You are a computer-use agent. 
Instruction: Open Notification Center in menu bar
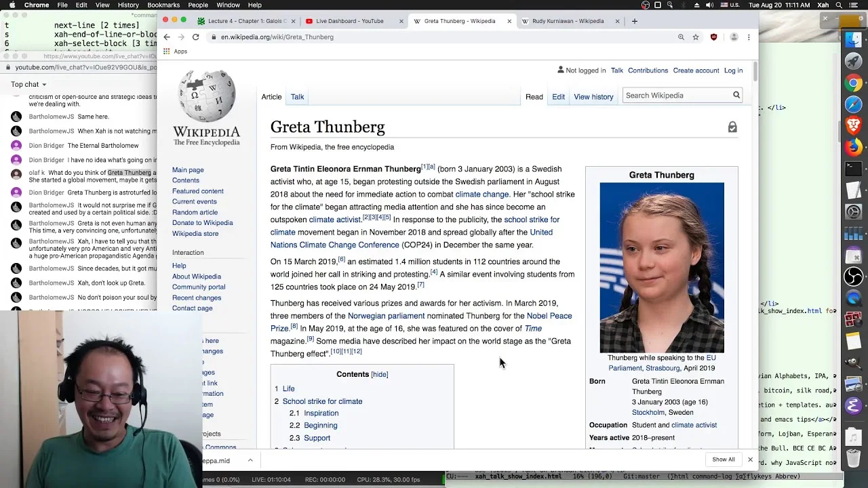coord(856,5)
